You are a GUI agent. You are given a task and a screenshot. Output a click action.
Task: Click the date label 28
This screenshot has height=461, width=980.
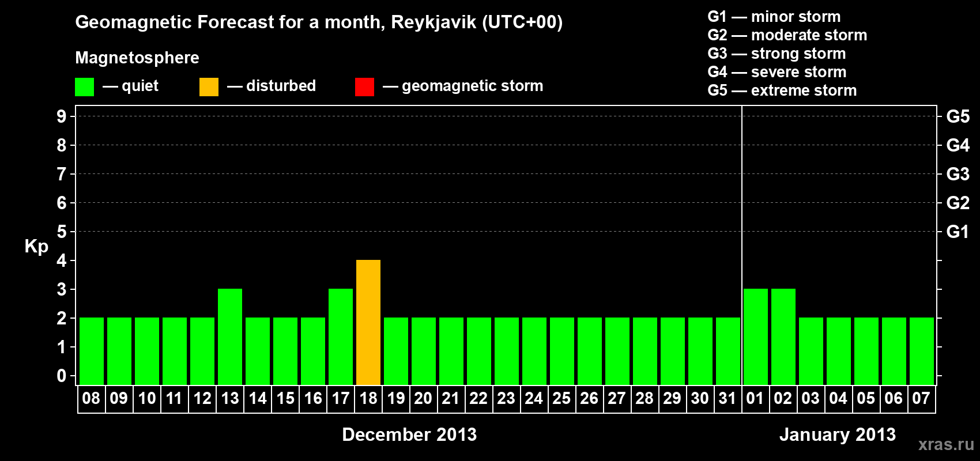644,398
